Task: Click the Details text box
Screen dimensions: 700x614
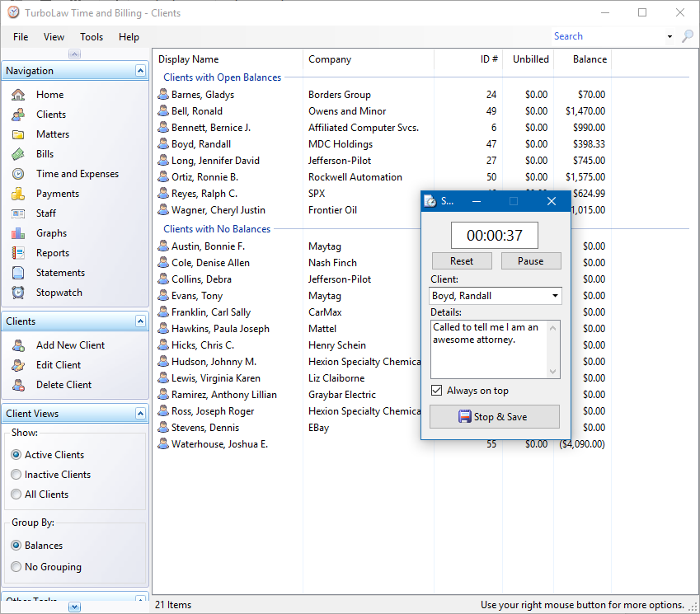Action: (490, 349)
